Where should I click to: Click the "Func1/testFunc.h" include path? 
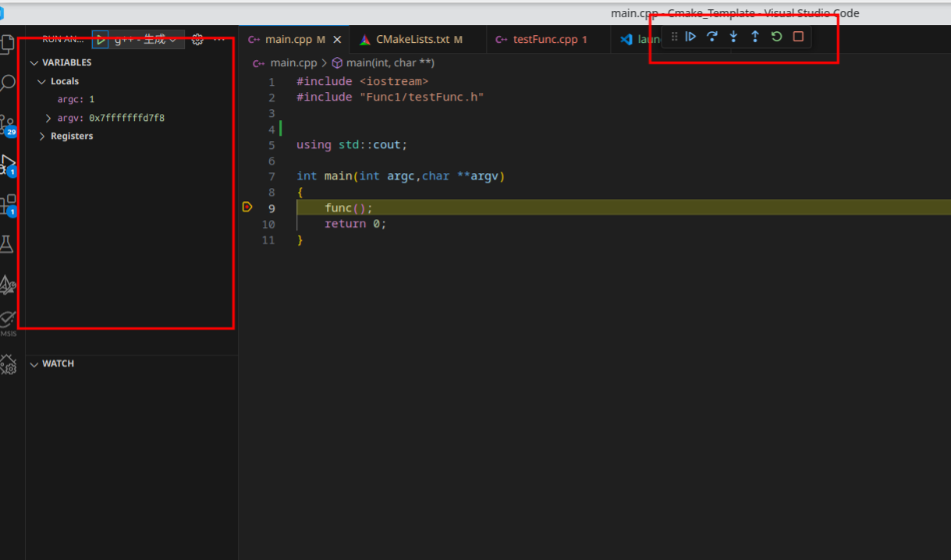pyautogui.click(x=421, y=97)
